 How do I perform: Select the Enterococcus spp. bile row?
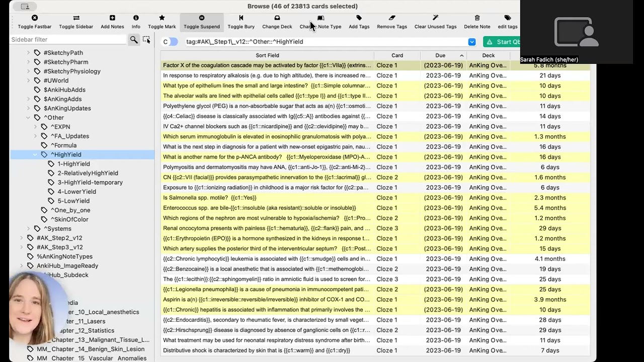375,208
